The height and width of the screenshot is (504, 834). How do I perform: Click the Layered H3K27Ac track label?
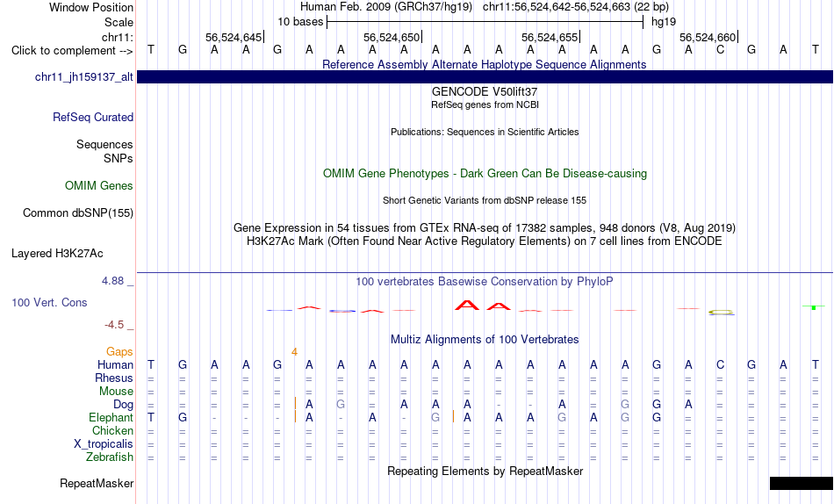pos(57,254)
